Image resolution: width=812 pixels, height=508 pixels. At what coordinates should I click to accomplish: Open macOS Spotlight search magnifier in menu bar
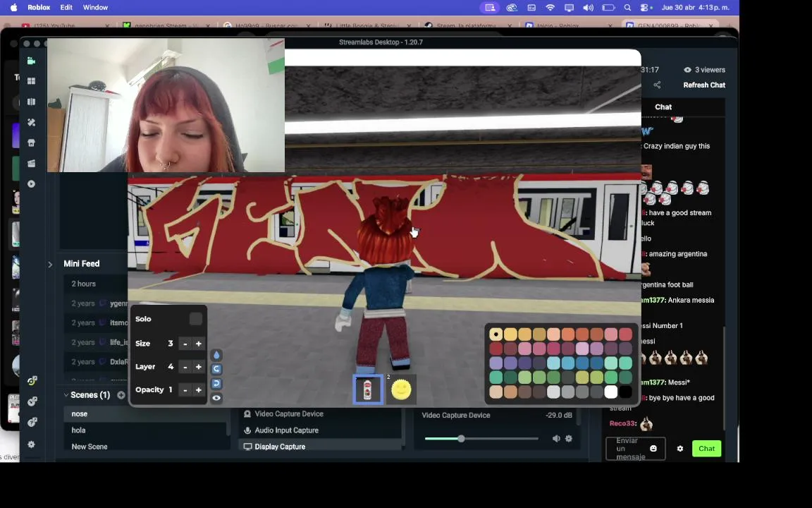[627, 8]
